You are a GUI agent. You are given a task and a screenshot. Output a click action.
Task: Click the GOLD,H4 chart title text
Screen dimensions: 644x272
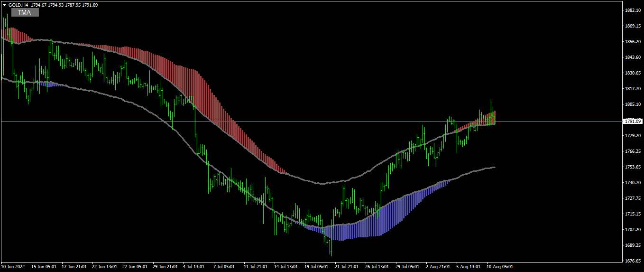point(18,5)
